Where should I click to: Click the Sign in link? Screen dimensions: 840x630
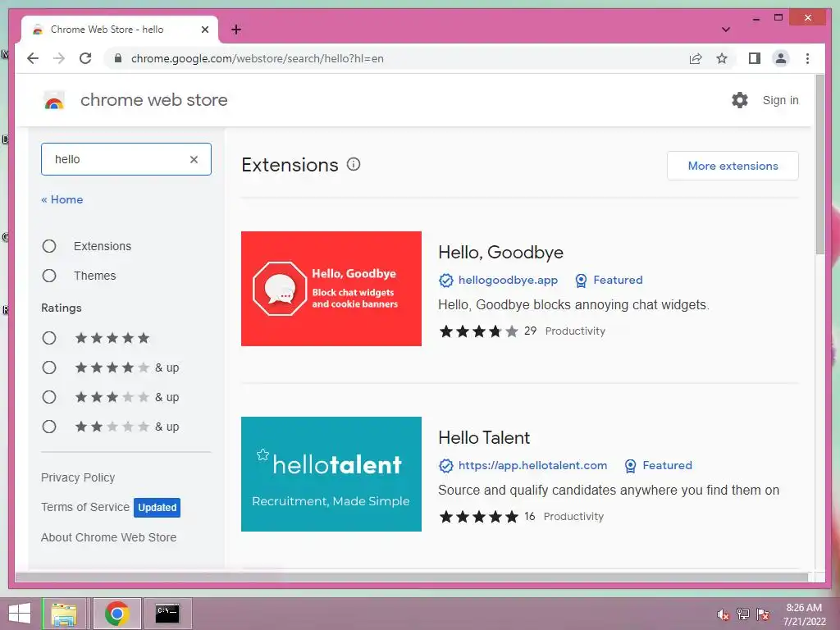[780, 100]
